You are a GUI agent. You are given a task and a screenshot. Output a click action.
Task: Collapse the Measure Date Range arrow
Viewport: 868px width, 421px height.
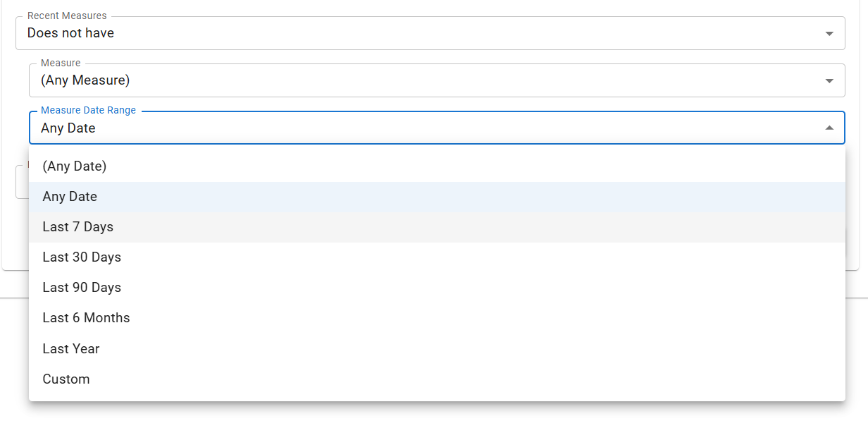pyautogui.click(x=829, y=128)
